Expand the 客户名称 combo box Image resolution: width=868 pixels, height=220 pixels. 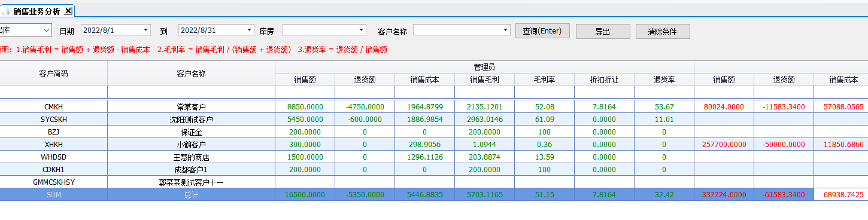point(506,30)
